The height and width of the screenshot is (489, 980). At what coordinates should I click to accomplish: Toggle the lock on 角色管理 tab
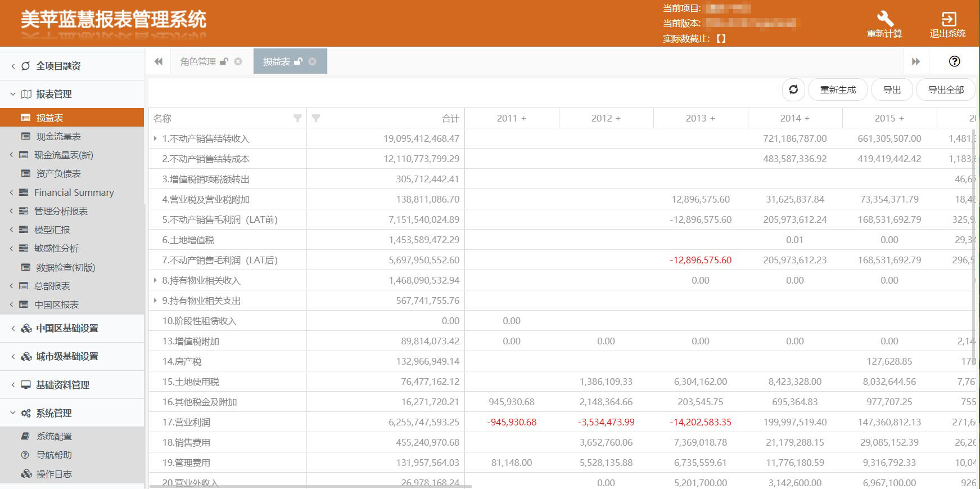(224, 61)
